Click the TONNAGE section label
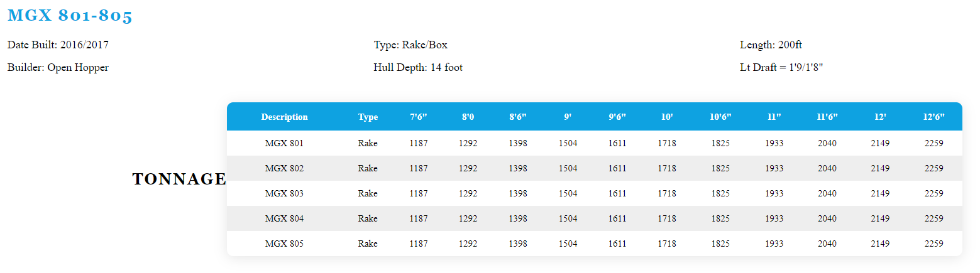This screenshot has height=273, width=980. click(179, 179)
